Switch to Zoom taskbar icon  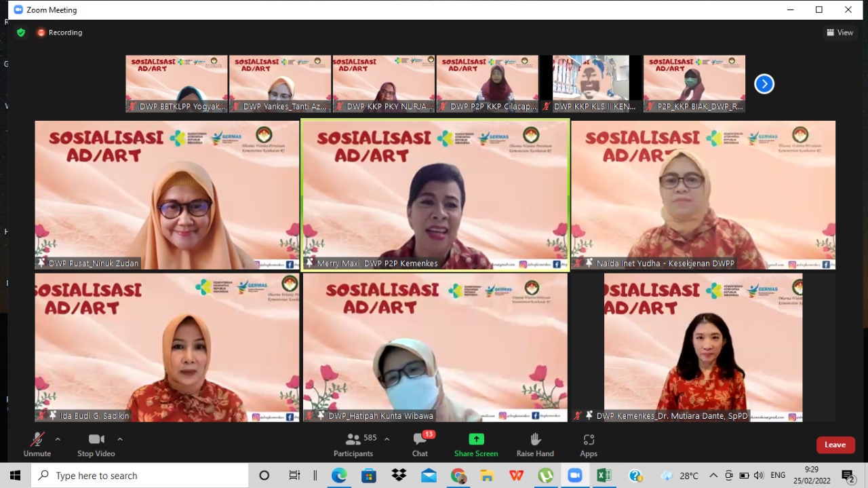pyautogui.click(x=575, y=476)
